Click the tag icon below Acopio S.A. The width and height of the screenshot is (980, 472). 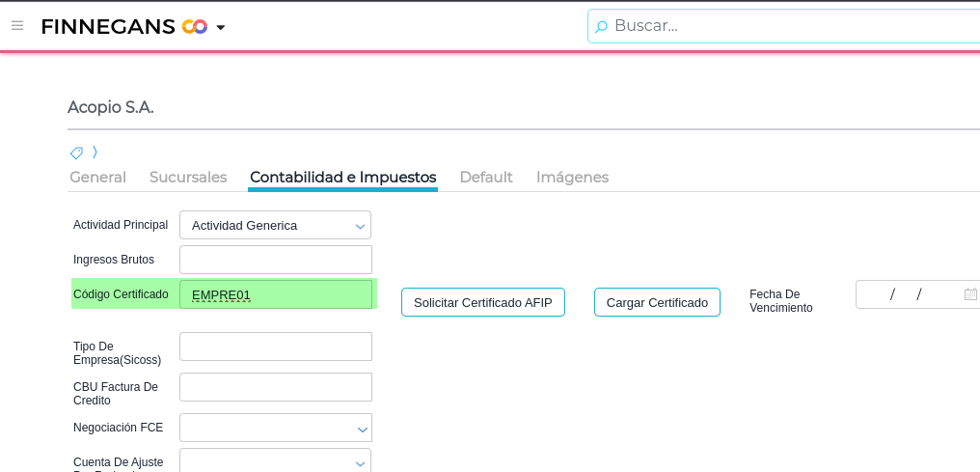coord(76,153)
